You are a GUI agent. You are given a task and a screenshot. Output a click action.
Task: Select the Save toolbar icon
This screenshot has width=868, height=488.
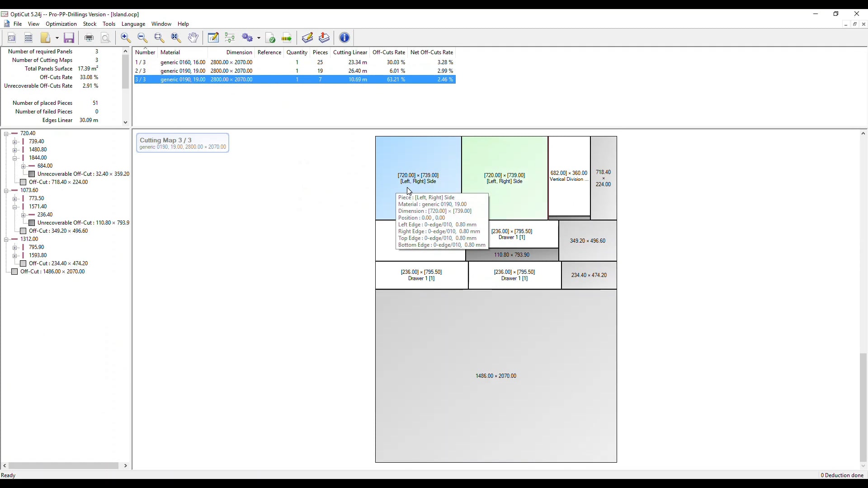69,38
